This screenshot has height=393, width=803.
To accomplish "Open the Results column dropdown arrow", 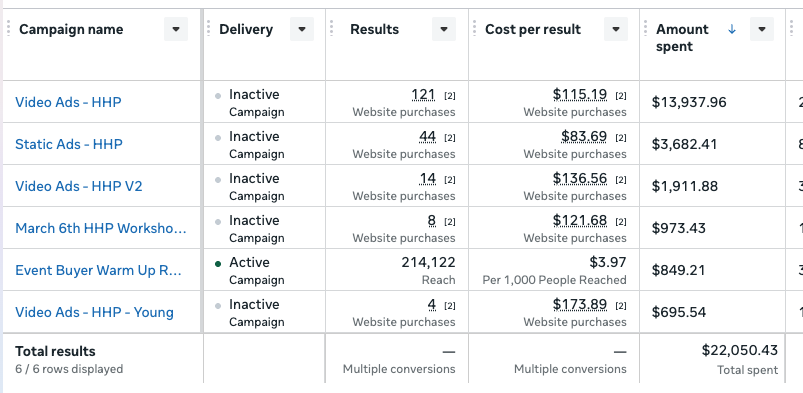I will click(x=443, y=29).
